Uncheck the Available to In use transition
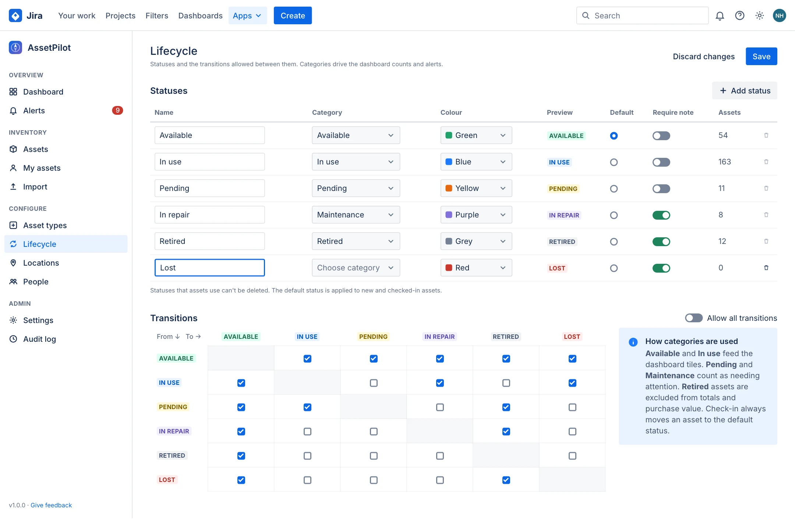The height and width of the screenshot is (532, 795). (307, 358)
